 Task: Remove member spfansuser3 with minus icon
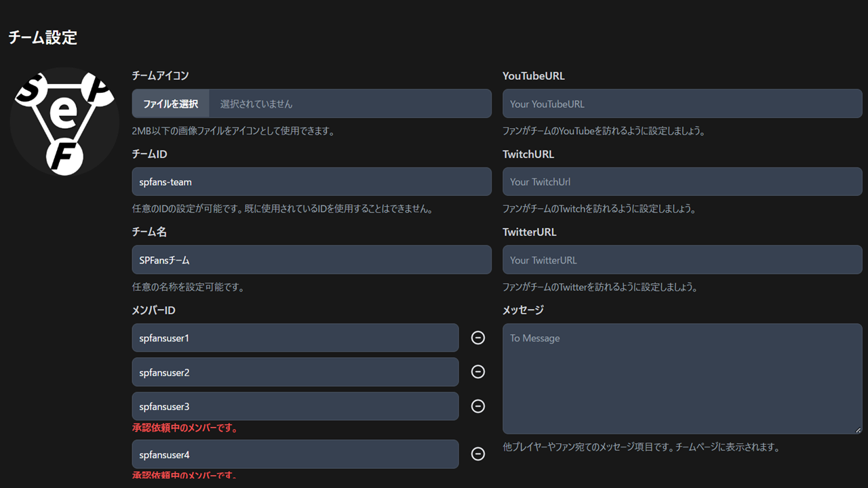click(x=478, y=406)
